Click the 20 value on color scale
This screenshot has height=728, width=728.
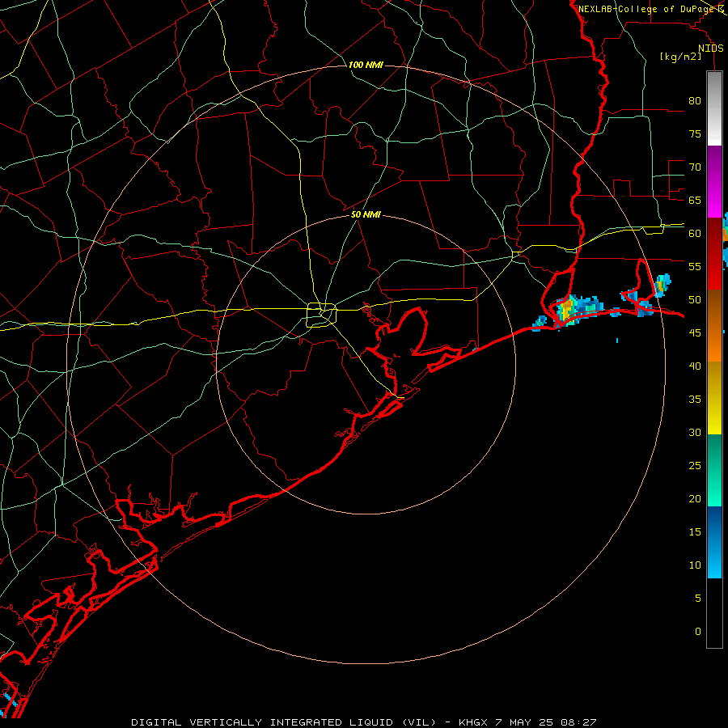(x=695, y=498)
